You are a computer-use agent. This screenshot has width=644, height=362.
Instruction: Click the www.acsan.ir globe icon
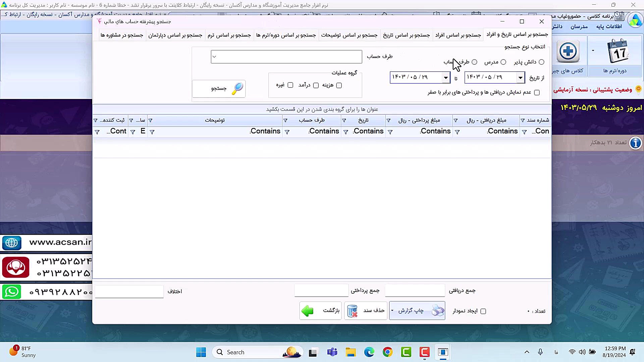coord(12,243)
